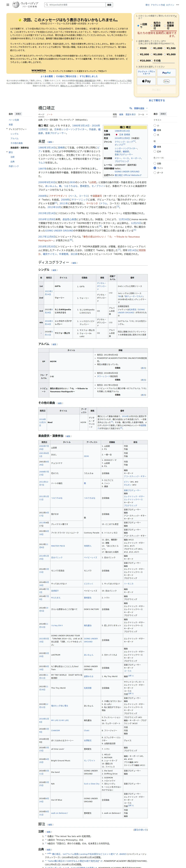
Task: Click 編集 link next to 来歴 heading
Action: (50, 142)
